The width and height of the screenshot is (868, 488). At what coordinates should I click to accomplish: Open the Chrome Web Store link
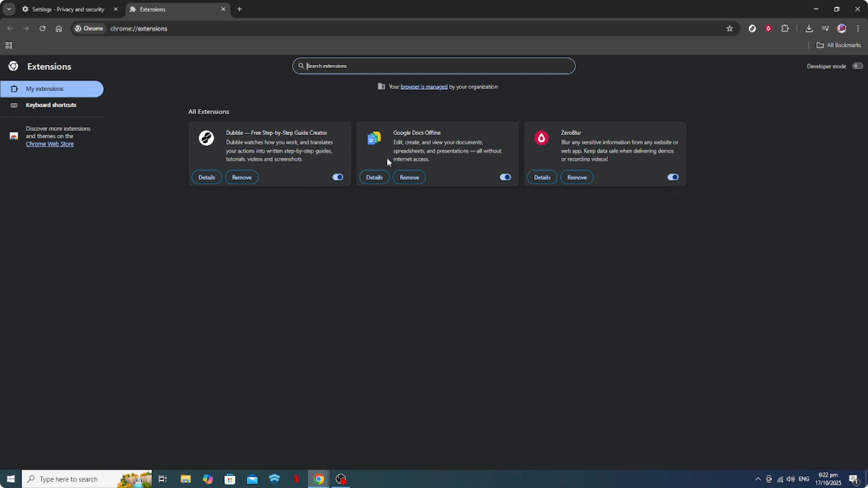(50, 144)
